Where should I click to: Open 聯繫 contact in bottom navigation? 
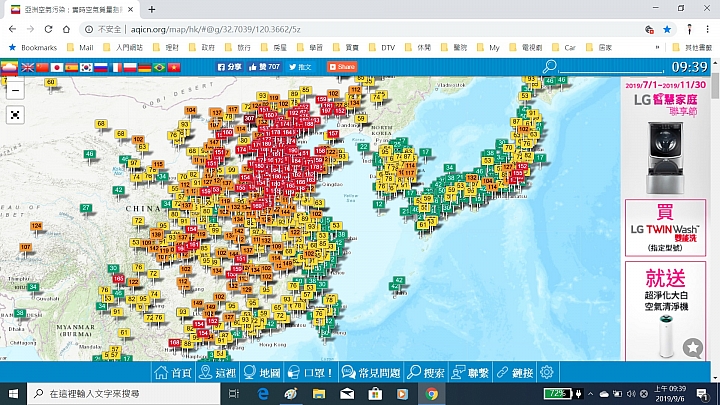pyautogui.click(x=470, y=372)
